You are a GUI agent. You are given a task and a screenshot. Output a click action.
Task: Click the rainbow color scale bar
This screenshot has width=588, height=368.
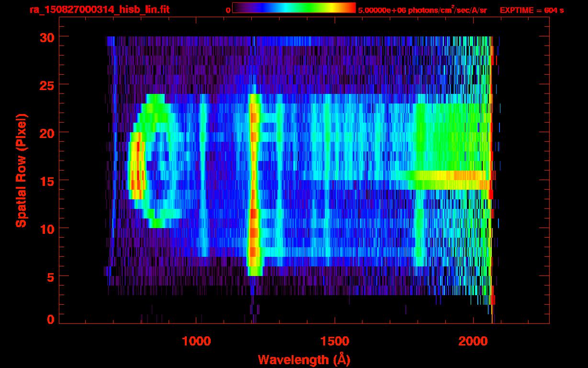(294, 8)
